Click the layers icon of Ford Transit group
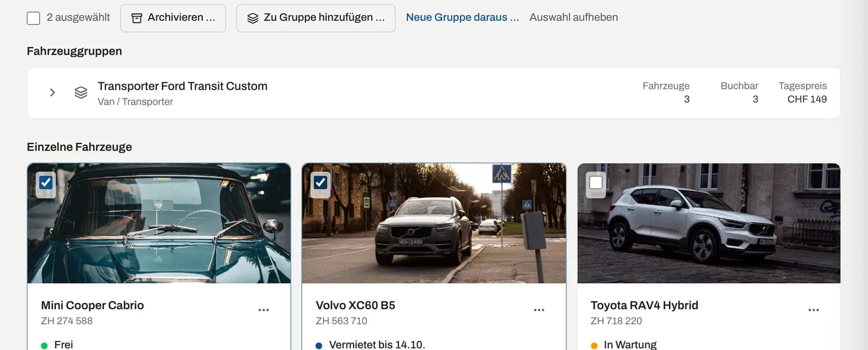868x350 pixels. [x=81, y=93]
